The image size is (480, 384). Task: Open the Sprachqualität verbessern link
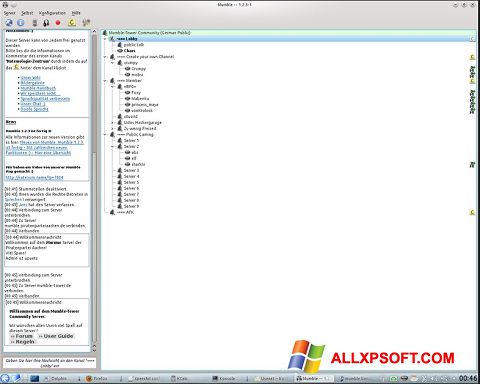tap(45, 99)
